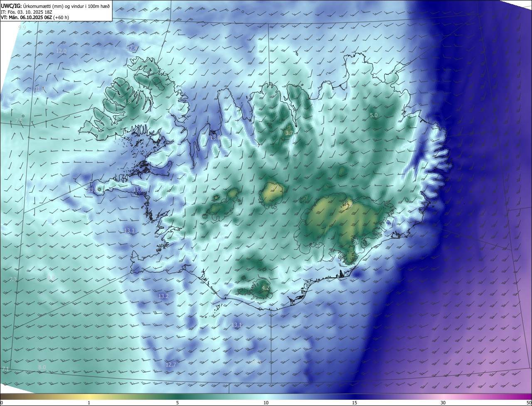Viewport: 532px width, 406px height.
Task: Select the 4.2 value on the glacier
Action: 266,288
